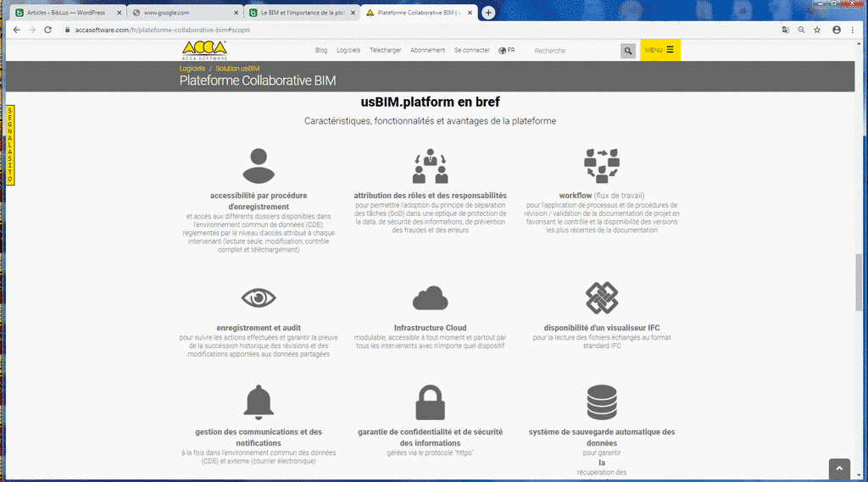The height and width of the screenshot is (482, 868).
Task: Open the Logiciels navigation link
Action: (348, 50)
